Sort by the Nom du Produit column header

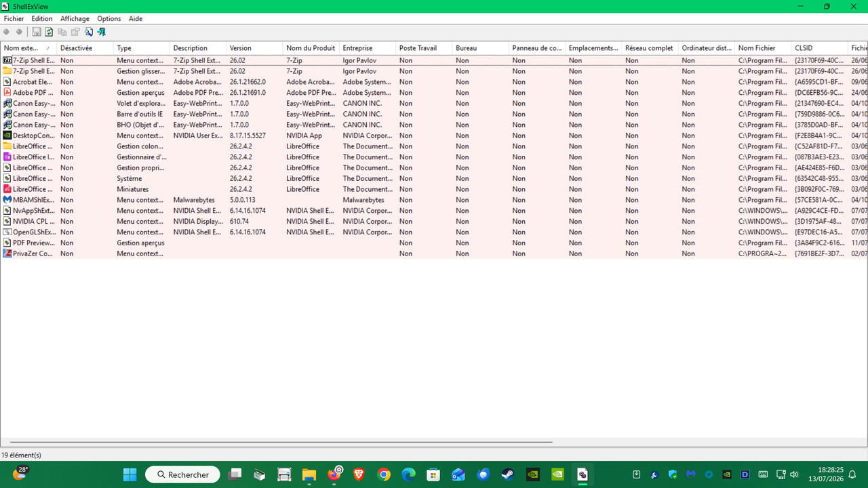click(311, 48)
